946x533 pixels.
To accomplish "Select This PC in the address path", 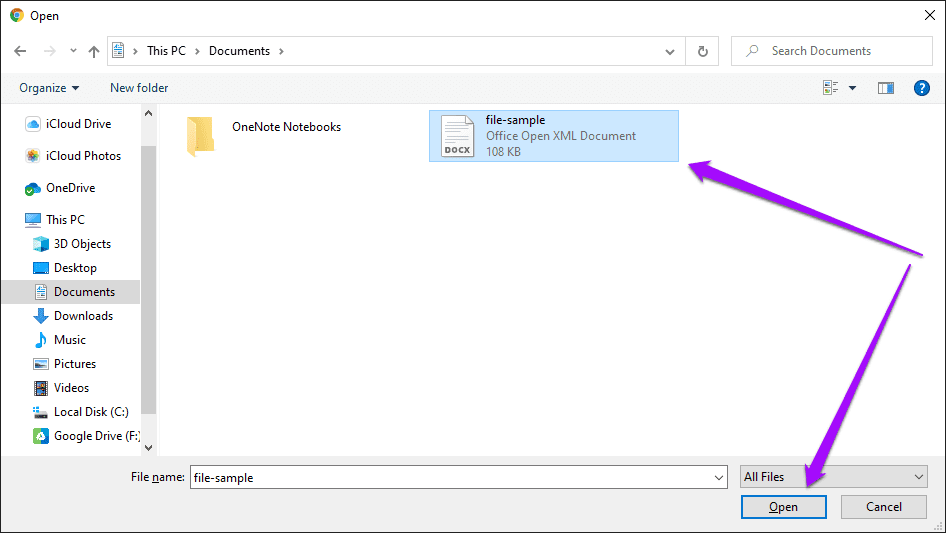I will tap(167, 51).
